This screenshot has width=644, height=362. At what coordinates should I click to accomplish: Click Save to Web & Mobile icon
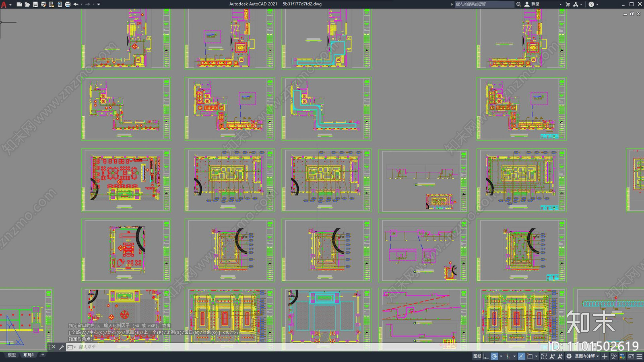coord(60,4)
